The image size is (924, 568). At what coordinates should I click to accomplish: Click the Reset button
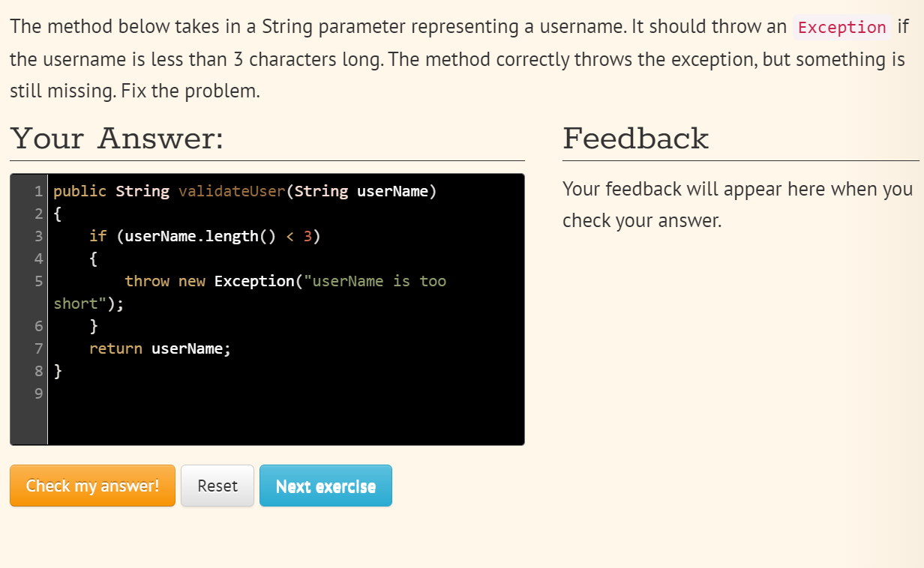(x=217, y=486)
